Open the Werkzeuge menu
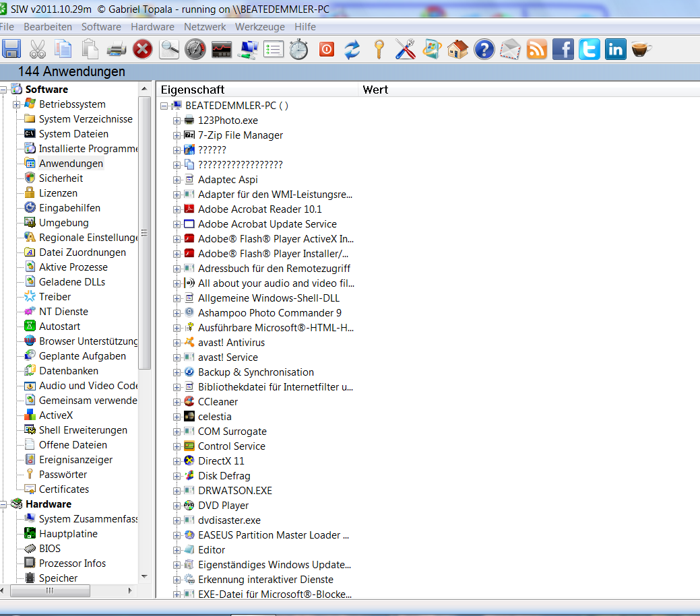Viewport: 700px width, 616px height. coord(260,27)
